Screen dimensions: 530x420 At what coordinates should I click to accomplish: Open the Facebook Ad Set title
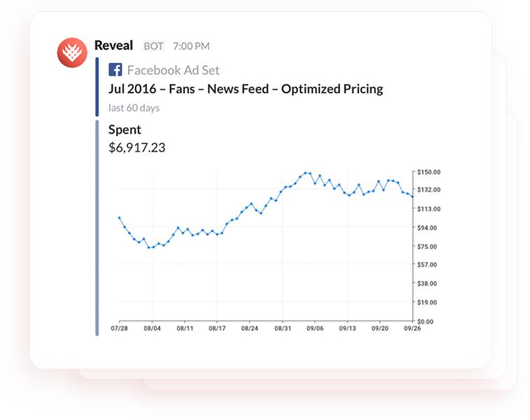[x=174, y=70]
